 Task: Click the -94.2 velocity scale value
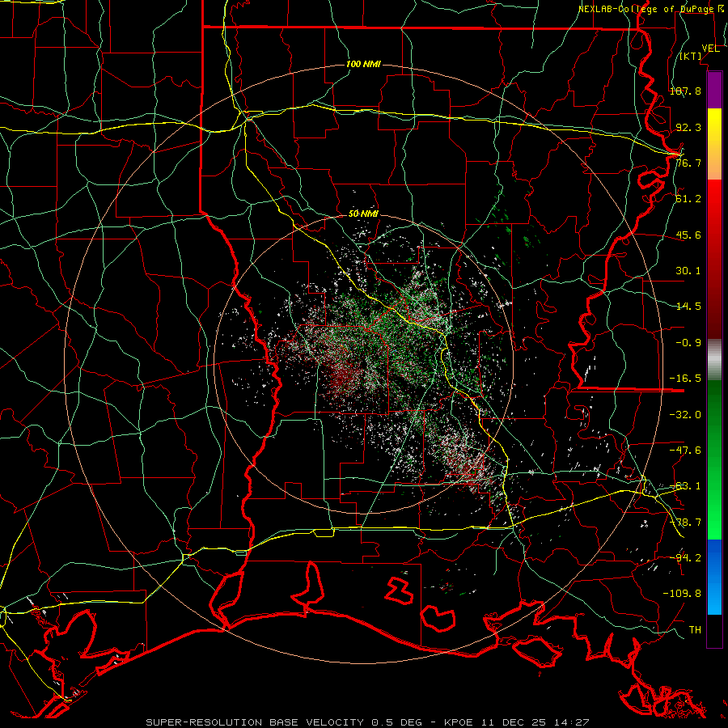coord(685,557)
